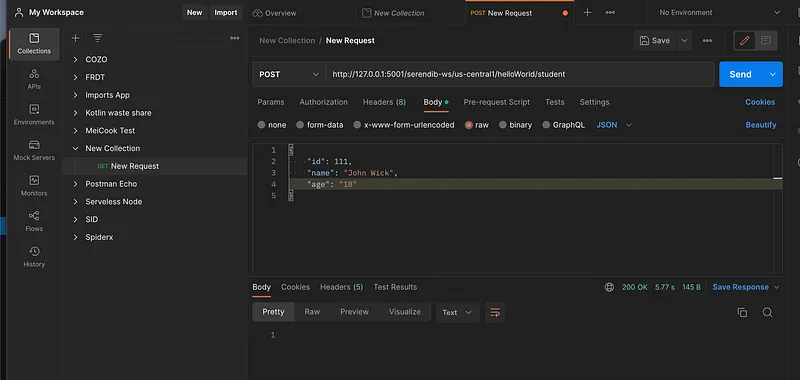Open the POST method dropdown
Viewport: 800px width, 380px height.
[289, 74]
